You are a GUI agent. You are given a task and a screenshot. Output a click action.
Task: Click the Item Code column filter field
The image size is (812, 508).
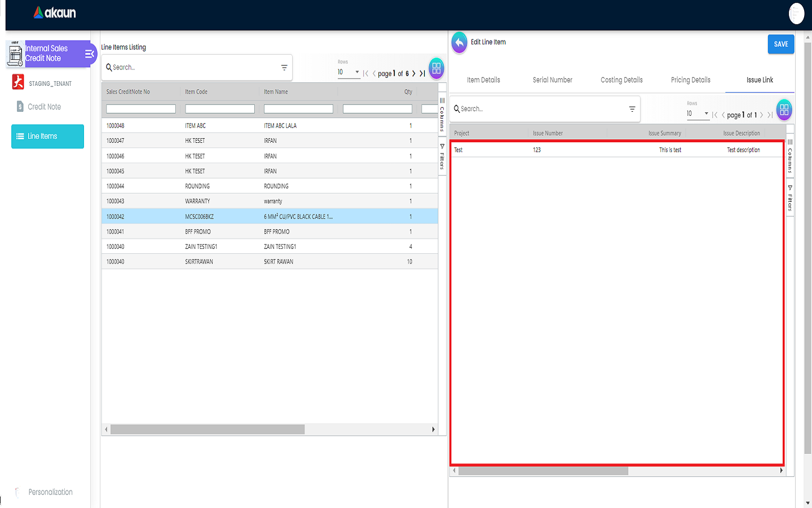(x=219, y=109)
